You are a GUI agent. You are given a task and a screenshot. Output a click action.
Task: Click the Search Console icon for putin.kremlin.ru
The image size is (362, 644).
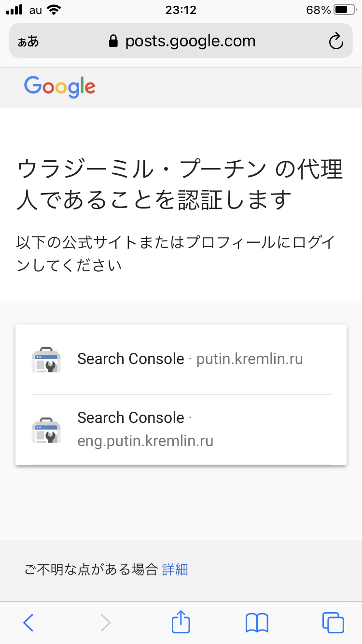pos(46,360)
